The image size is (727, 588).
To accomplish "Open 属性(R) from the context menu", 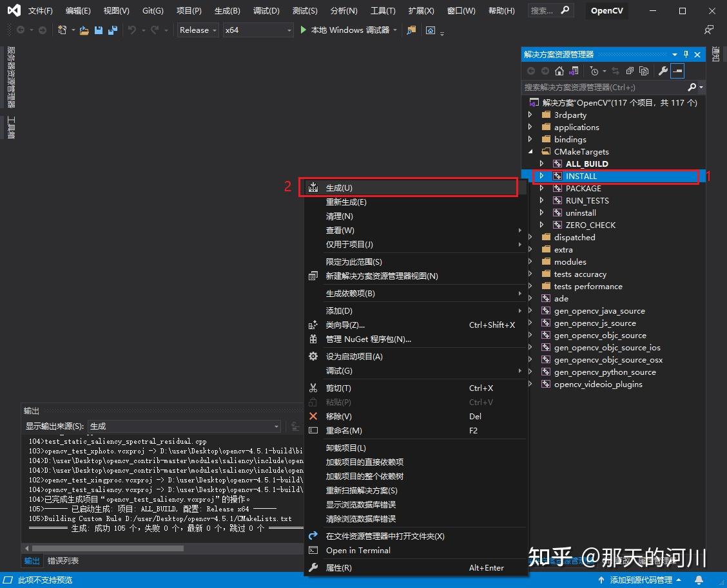I will (x=415, y=567).
